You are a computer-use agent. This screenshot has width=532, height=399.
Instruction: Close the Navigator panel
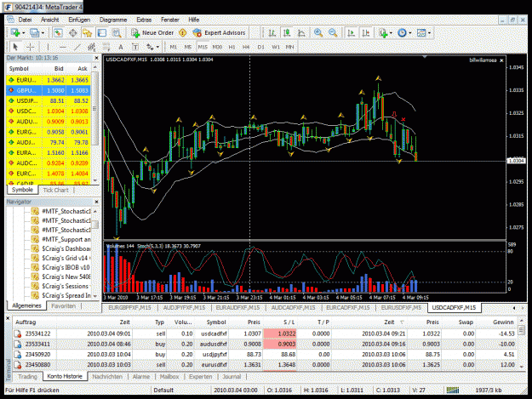pyautogui.click(x=96, y=202)
